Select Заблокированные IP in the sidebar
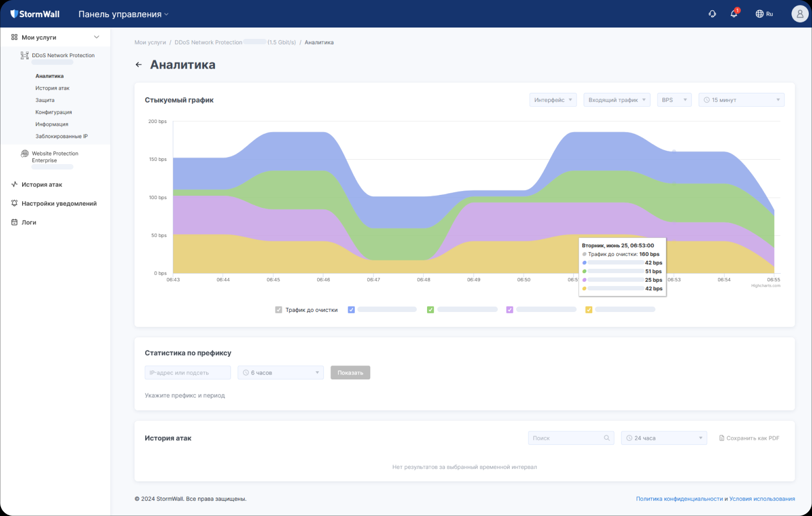812x516 pixels. pos(62,137)
